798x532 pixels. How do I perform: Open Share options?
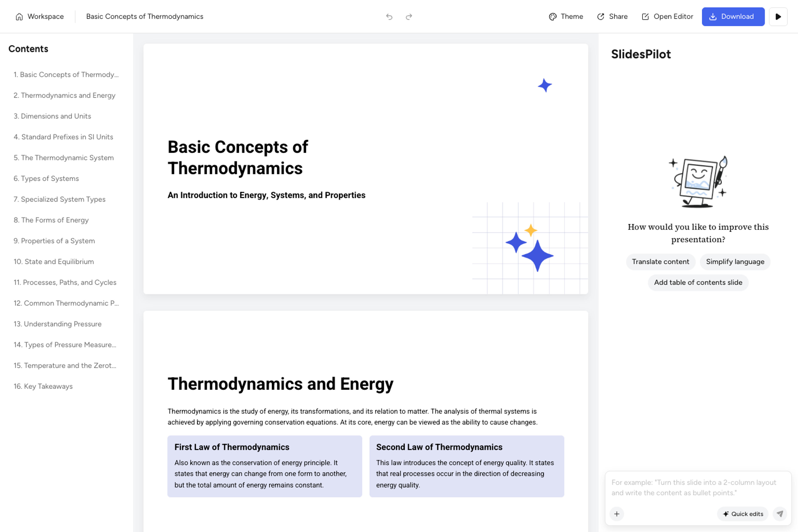pyautogui.click(x=612, y=17)
